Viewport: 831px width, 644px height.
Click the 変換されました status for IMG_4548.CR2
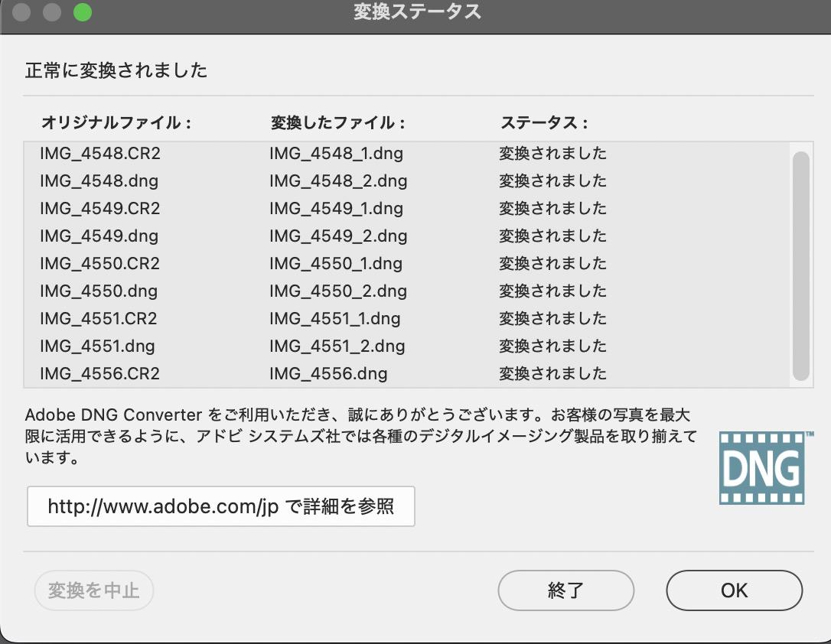(x=552, y=154)
